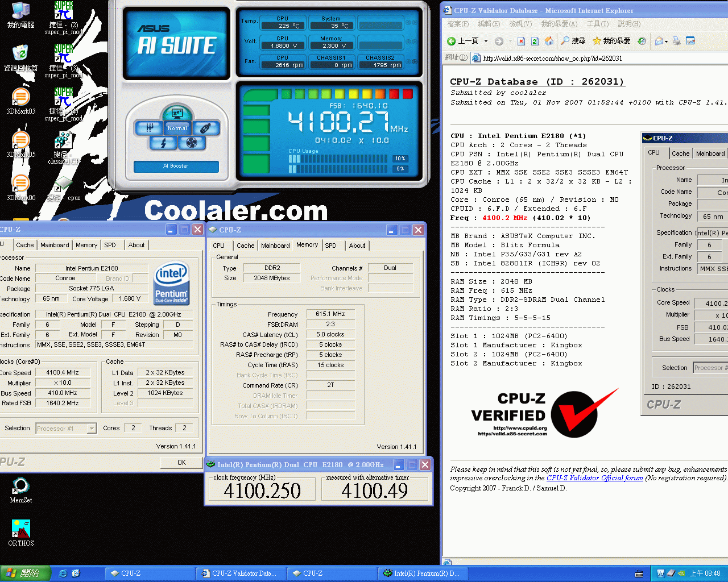Click AI Suite sleep-mode monitor icon

pos(177,113)
